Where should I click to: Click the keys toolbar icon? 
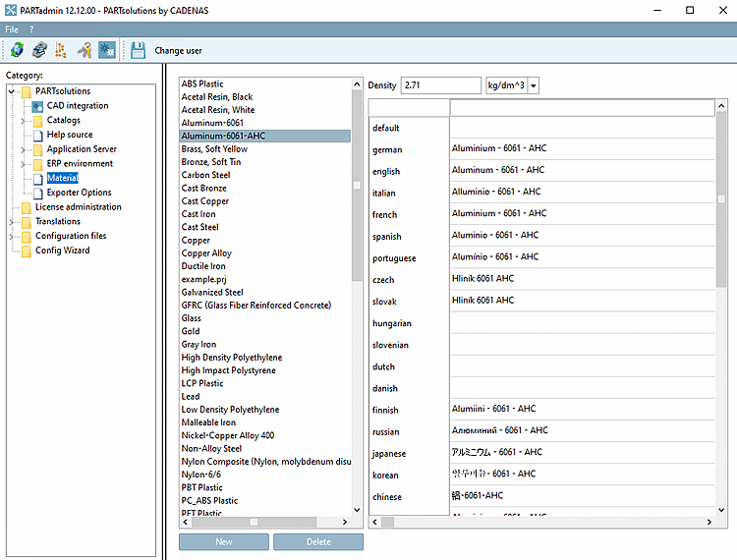85,50
